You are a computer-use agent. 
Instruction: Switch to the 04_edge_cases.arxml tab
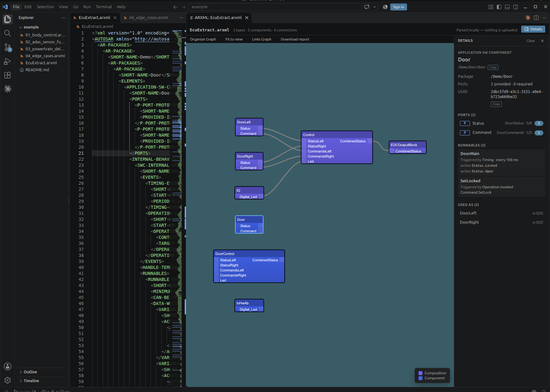coord(148,18)
